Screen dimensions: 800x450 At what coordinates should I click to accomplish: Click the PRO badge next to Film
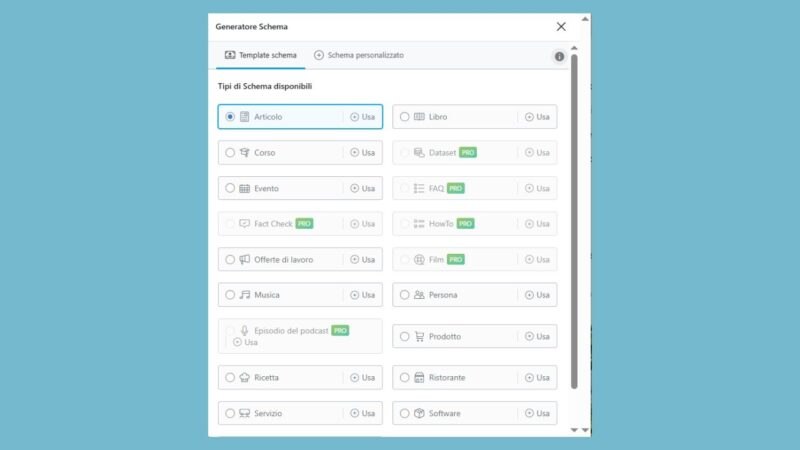click(x=456, y=260)
